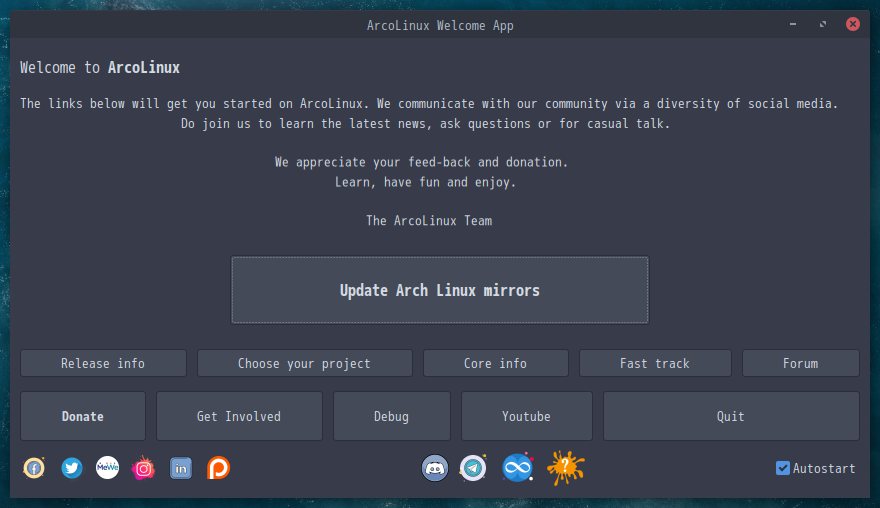Open the Twitter bird icon
Screen dimensions: 880x508
(72, 468)
